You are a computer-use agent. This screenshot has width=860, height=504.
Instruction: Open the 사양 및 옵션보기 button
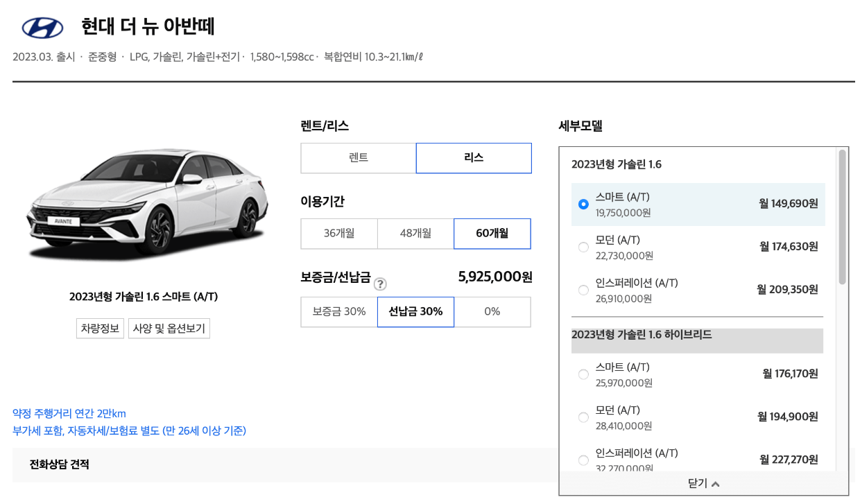point(169,329)
